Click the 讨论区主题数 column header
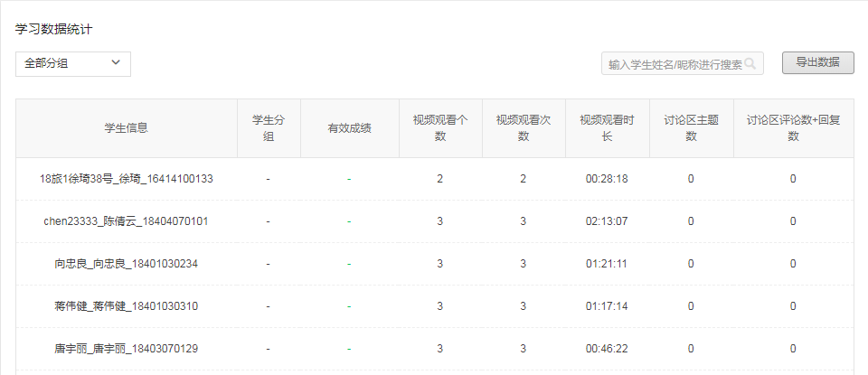868x375 pixels. [x=691, y=128]
